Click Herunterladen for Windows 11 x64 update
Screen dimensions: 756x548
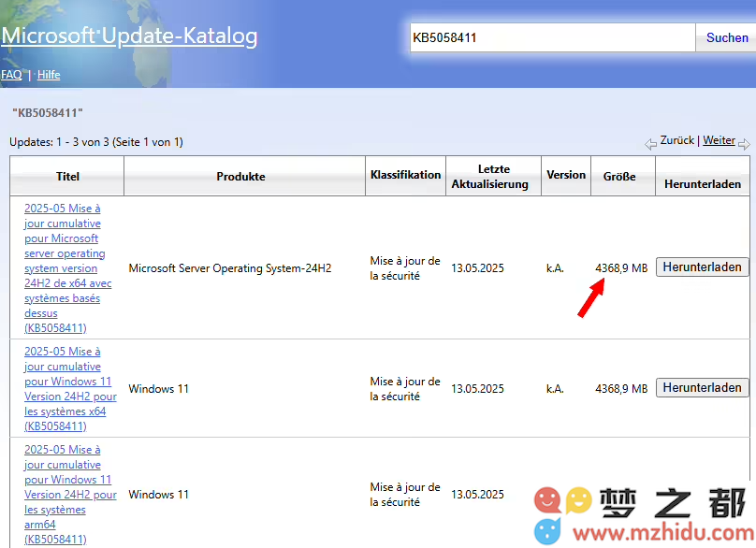[702, 387]
